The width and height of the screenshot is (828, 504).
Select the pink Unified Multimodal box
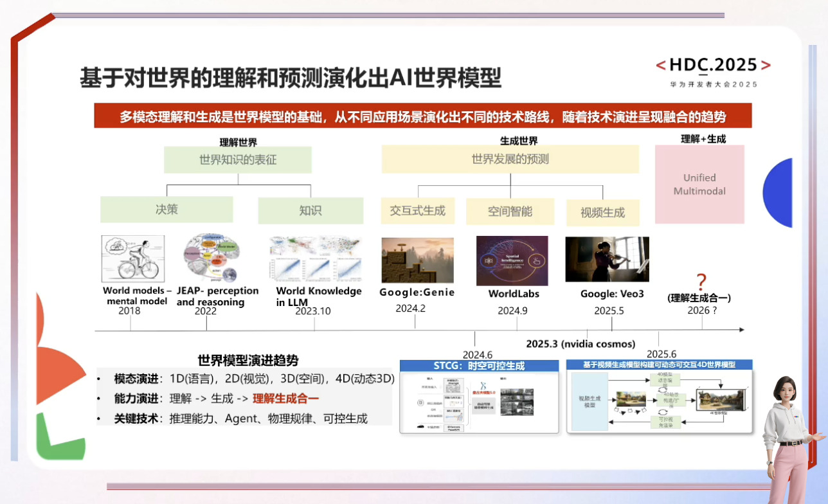pyautogui.click(x=699, y=184)
